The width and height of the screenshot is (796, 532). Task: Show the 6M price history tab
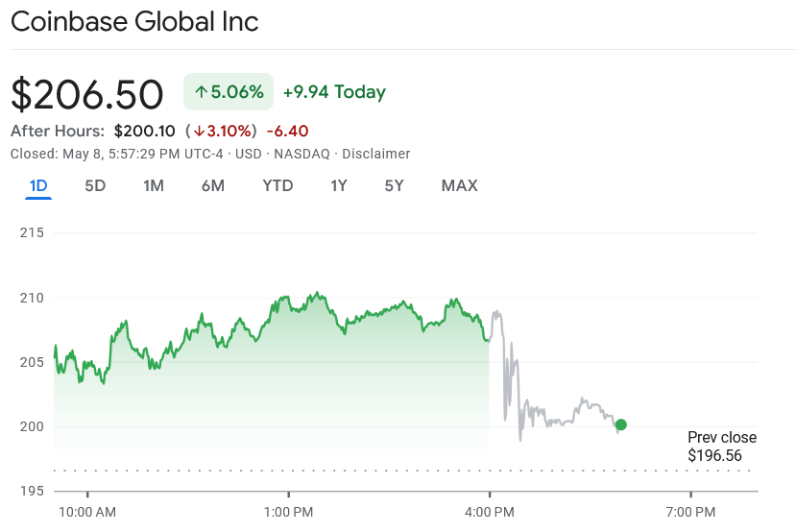click(213, 185)
